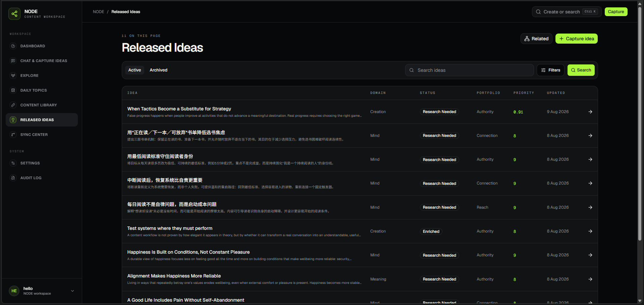Viewport: 644px width, 305px height.
Task: Open the Happiness Is Built on Conditions arrow
Action: (x=590, y=255)
